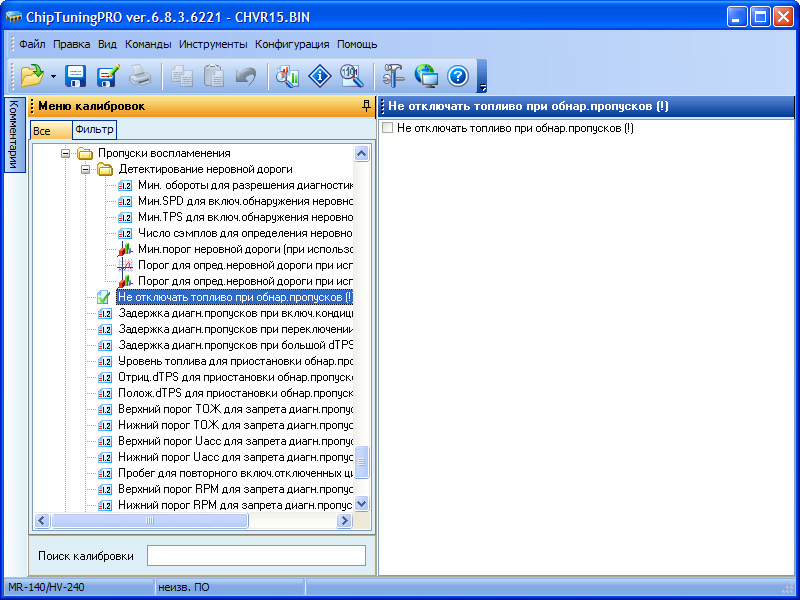The image size is (800, 600).
Task: Collapse 'Детектирование неровной дороги' folder
Action: coord(86,170)
